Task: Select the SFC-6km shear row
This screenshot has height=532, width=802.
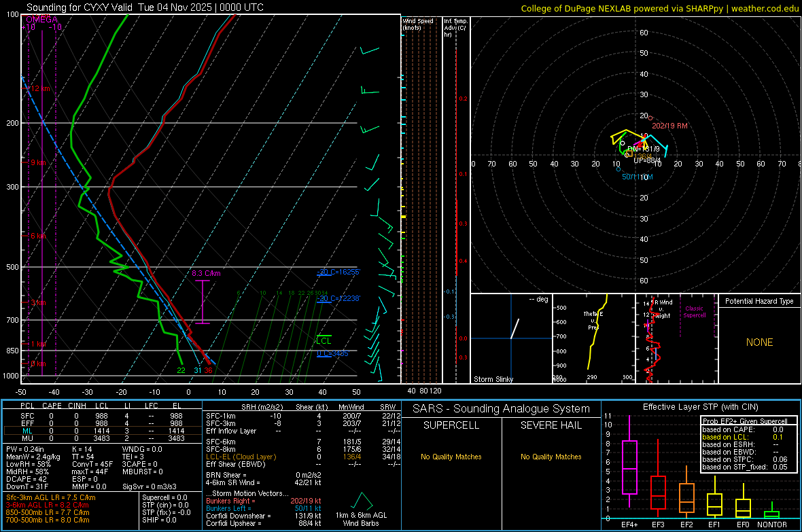Action: click(x=303, y=442)
